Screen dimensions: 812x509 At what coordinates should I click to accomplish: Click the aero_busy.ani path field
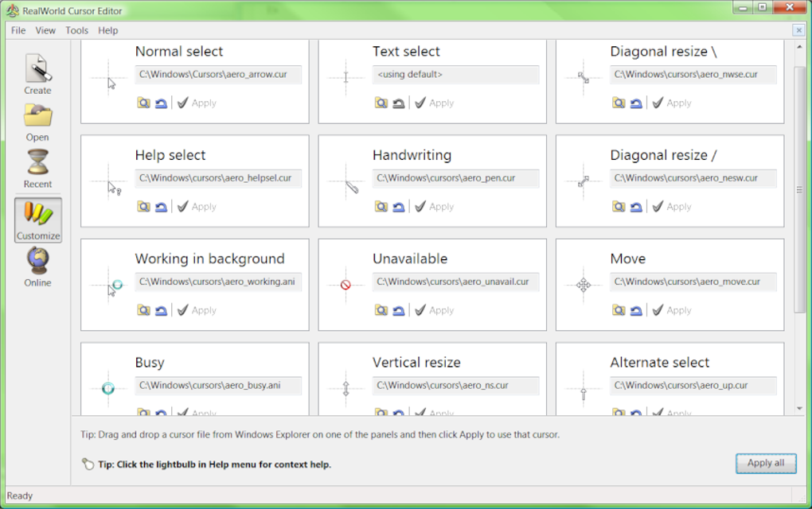click(x=218, y=386)
